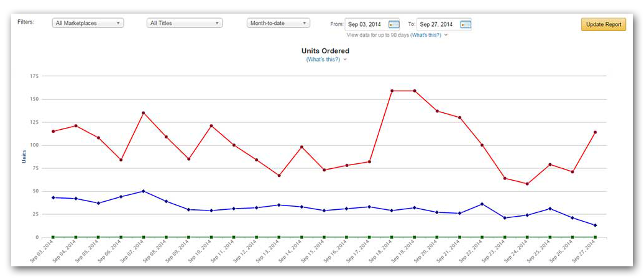
Task: Click What's this link beside 90 days note
Action: click(x=426, y=35)
